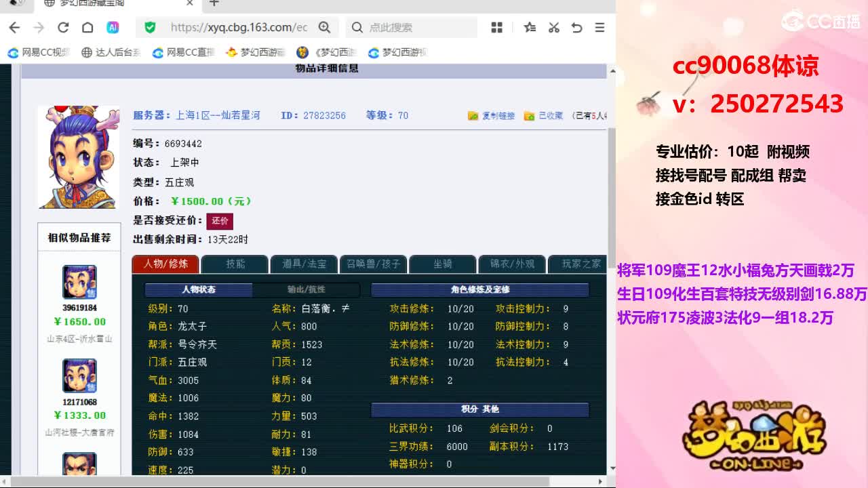
Task: Switch to the 技能 tab
Action: click(235, 264)
